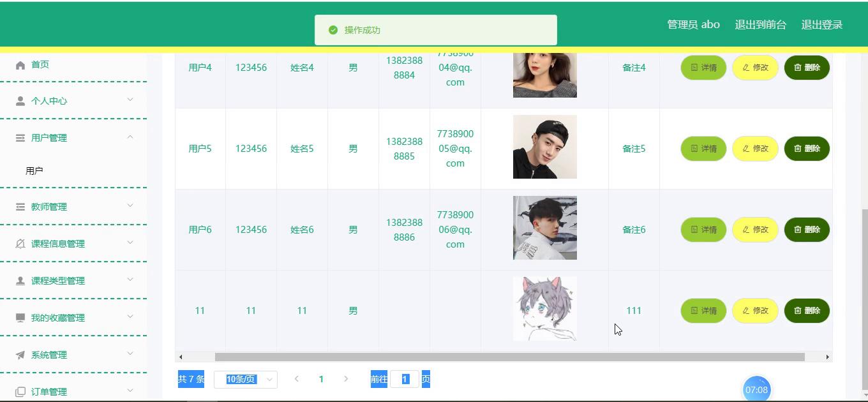Click 删除 button for 用户5 row

click(807, 149)
